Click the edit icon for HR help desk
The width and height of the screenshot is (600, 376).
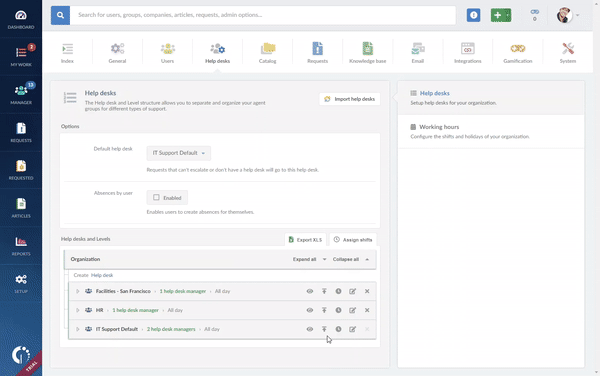(352, 310)
